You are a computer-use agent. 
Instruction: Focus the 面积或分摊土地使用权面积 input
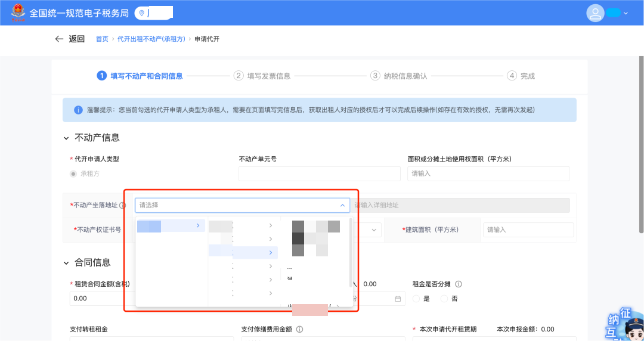click(x=488, y=174)
